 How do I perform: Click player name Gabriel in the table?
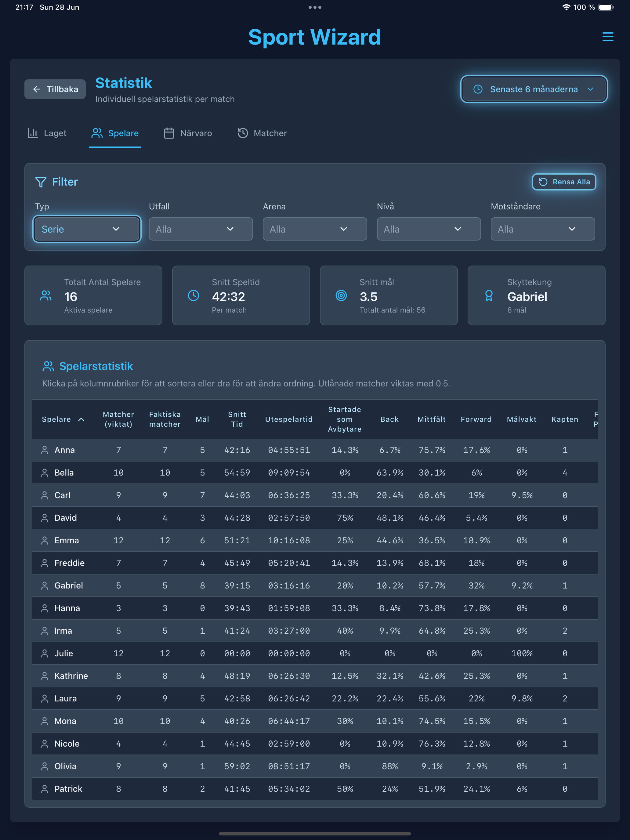pos(69,586)
